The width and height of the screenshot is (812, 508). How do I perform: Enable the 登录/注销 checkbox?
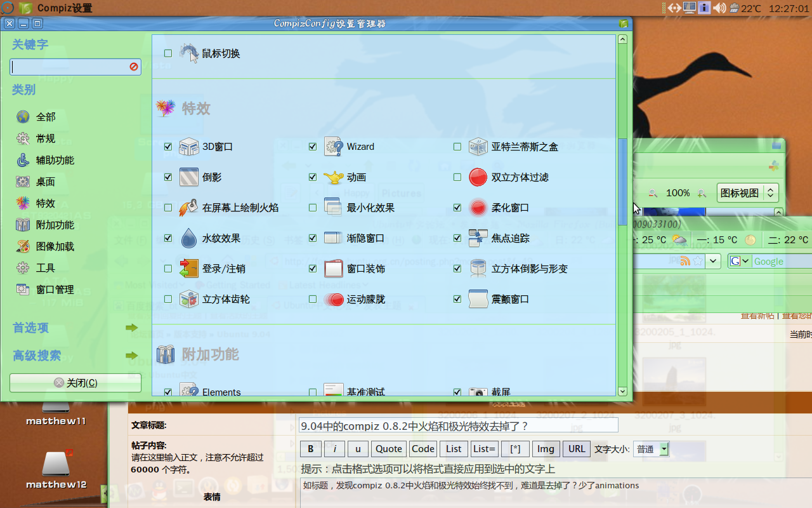coord(168,269)
